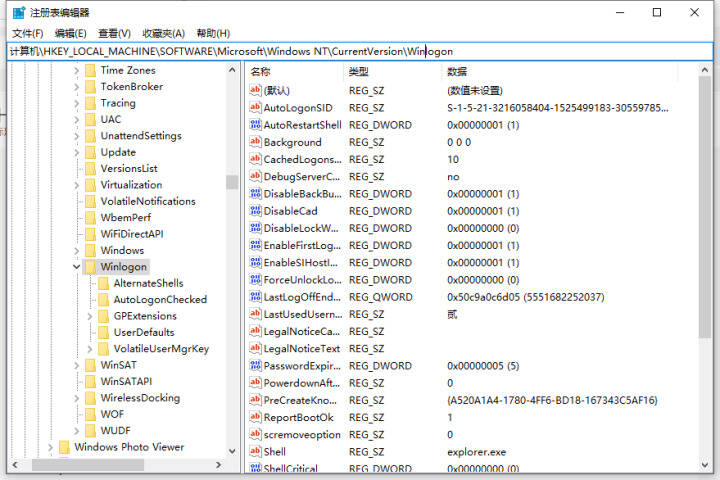Collapse the Winlogon key

click(76, 267)
